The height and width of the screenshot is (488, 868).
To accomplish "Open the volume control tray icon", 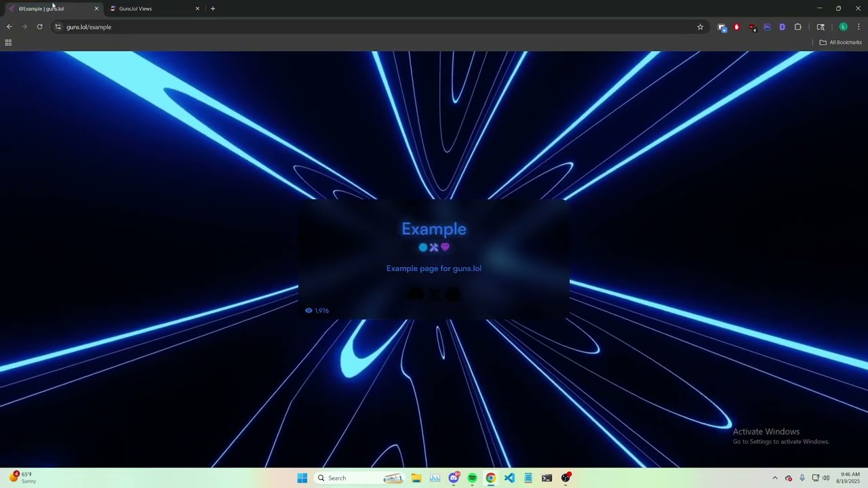I will 826,478.
